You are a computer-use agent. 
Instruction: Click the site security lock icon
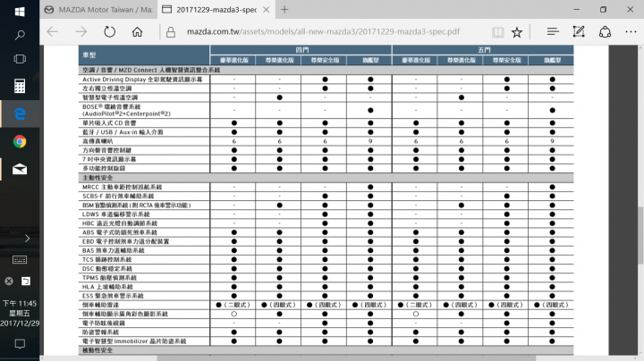coord(171,32)
